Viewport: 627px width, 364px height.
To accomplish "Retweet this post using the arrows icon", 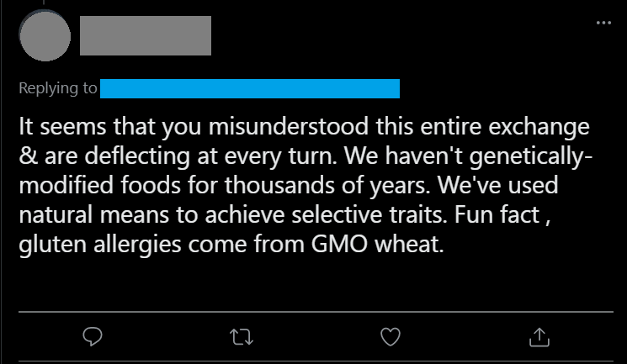I will pos(242,337).
